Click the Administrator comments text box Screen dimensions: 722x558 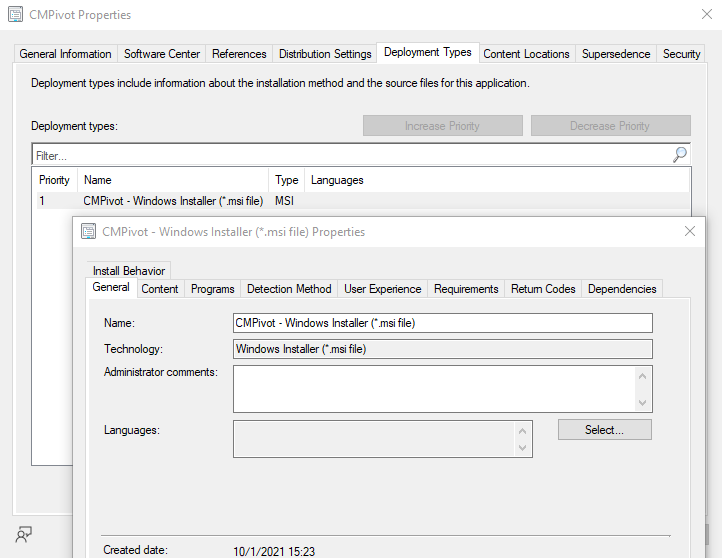point(434,388)
